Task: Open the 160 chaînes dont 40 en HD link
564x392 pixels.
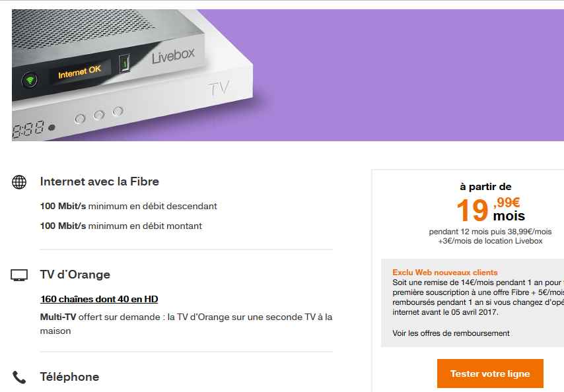Action: pyautogui.click(x=99, y=299)
